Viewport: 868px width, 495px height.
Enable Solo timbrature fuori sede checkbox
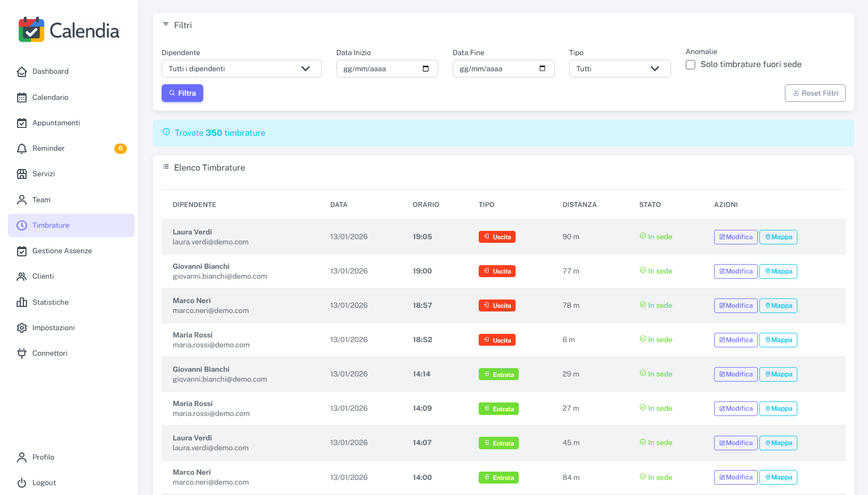690,64
